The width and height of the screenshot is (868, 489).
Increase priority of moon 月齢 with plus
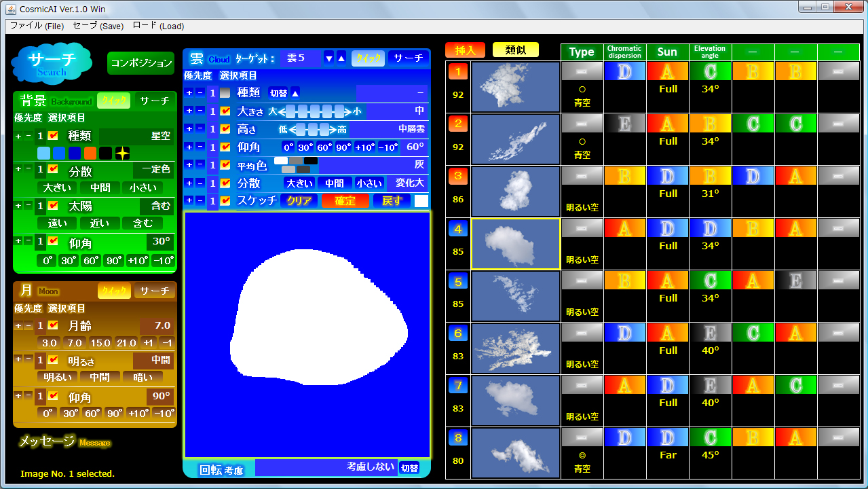point(18,326)
